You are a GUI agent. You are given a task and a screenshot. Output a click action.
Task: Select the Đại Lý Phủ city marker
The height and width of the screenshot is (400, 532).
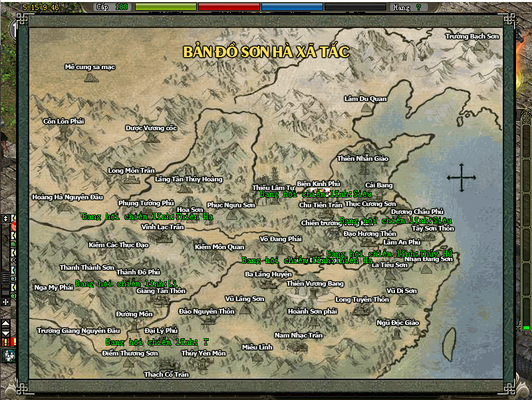(161, 330)
